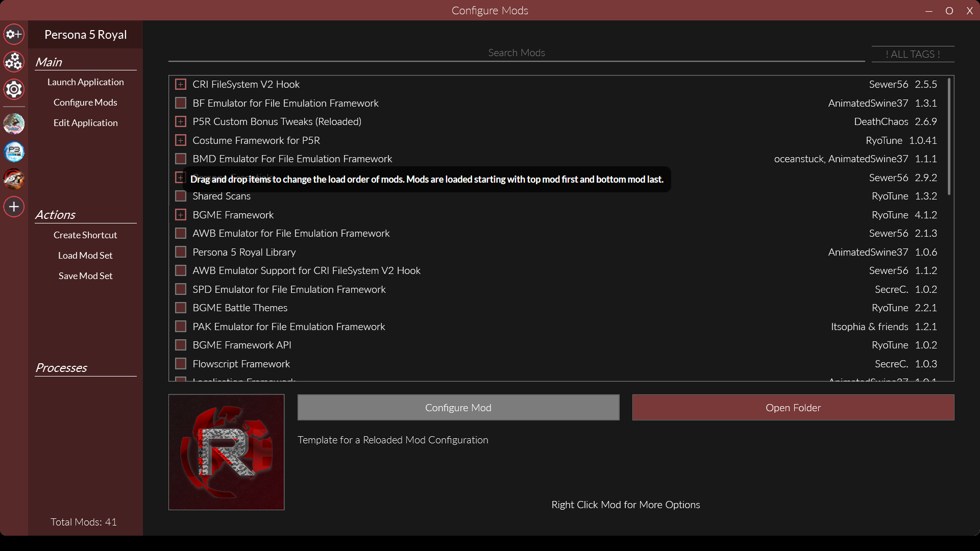Click the BGME Framework API mod name

(242, 345)
